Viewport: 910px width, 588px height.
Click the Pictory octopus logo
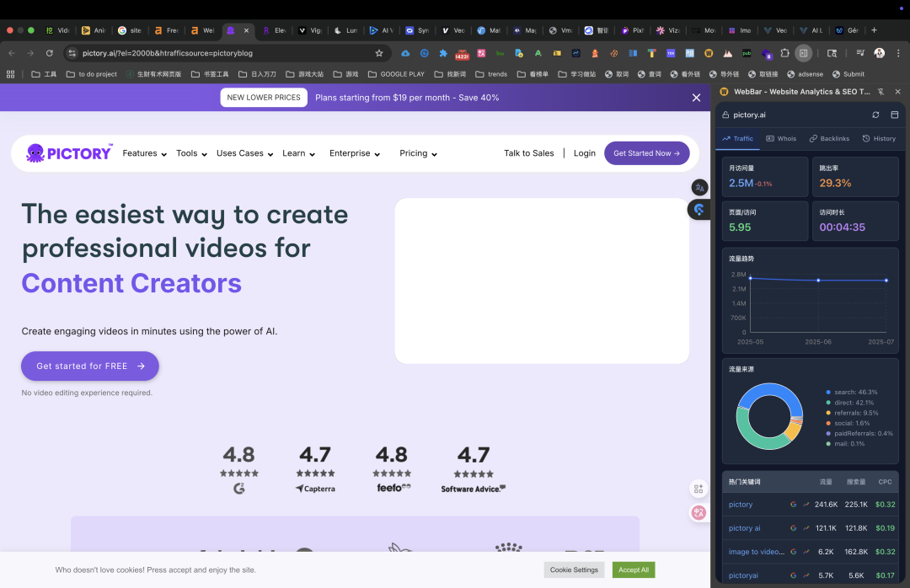click(x=68, y=153)
